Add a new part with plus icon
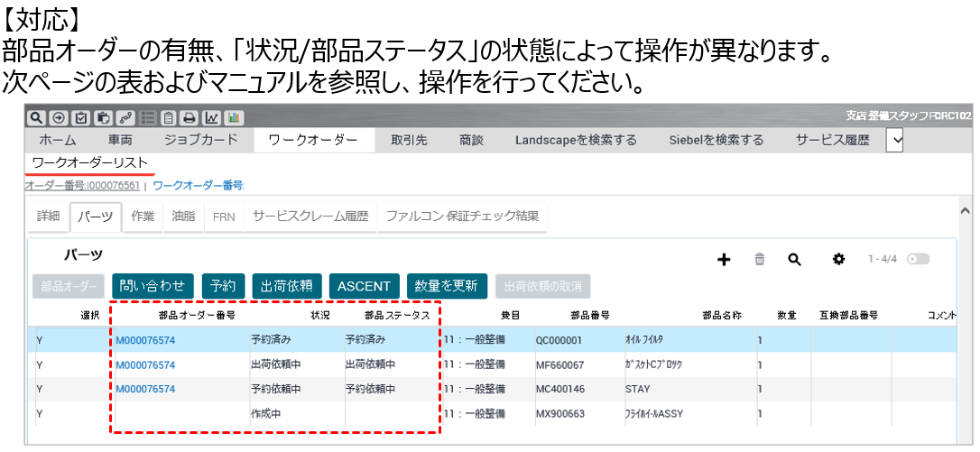This screenshot has height=452, width=980. tap(724, 260)
